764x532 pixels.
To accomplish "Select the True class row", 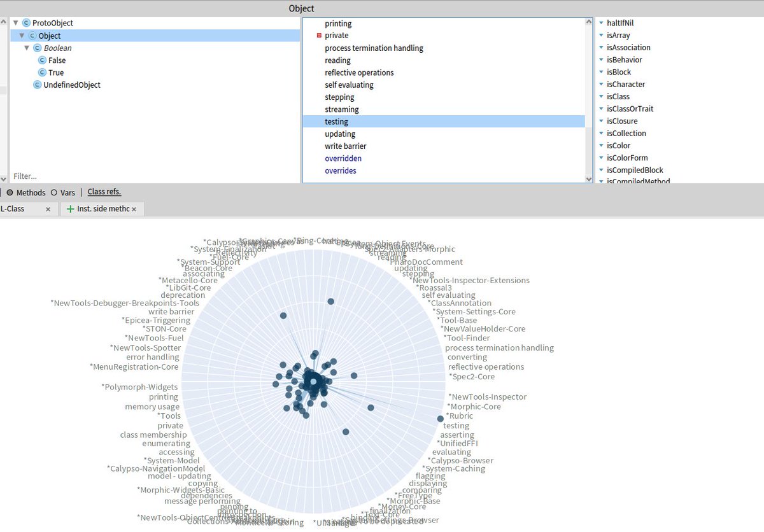I will coord(154,73).
